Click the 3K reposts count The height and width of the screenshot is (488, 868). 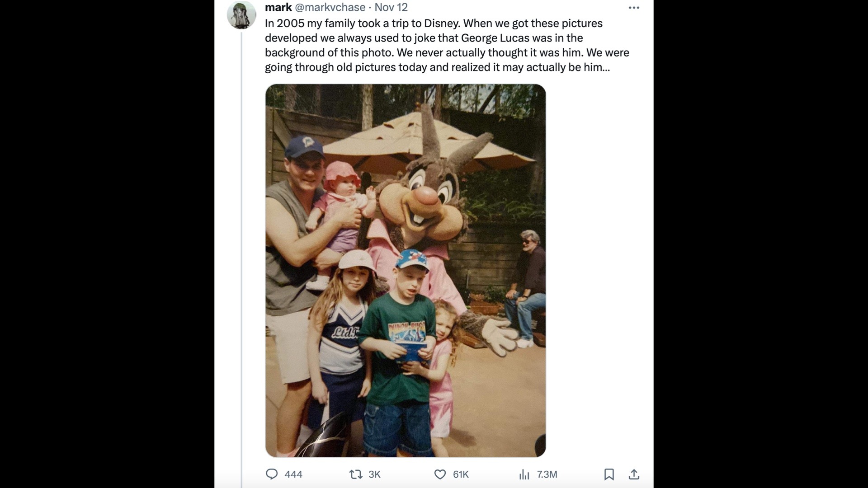(374, 474)
